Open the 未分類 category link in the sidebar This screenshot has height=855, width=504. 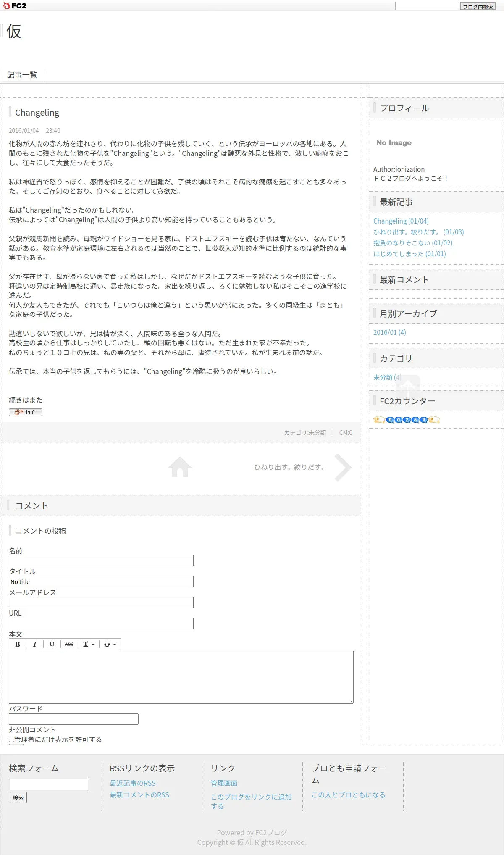point(387,377)
